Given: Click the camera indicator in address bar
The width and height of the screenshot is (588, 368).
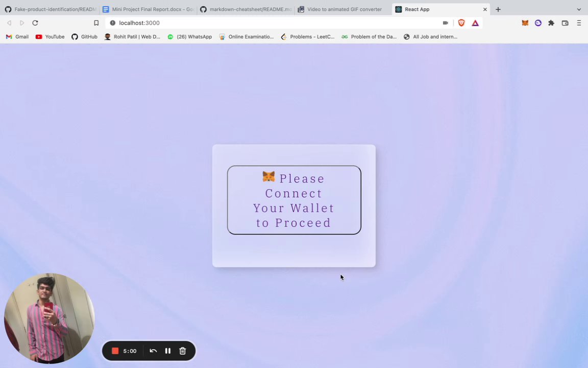Looking at the screenshot, I should click(446, 23).
